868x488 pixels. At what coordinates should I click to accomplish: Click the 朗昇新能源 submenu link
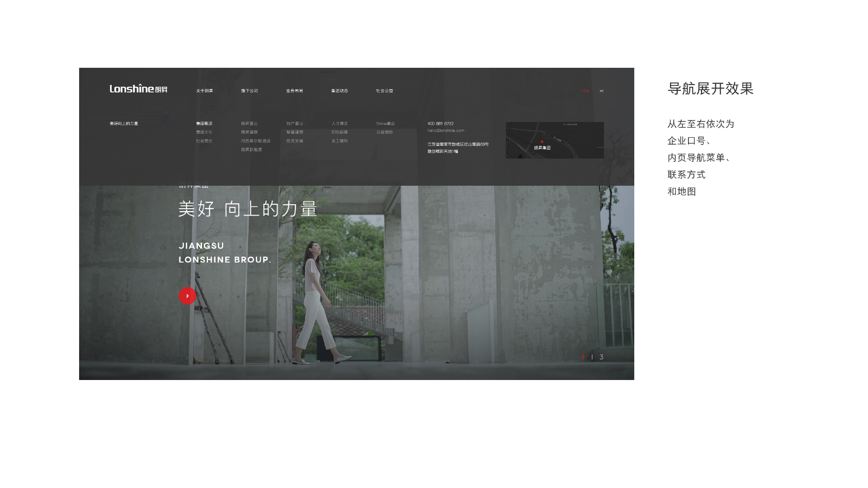coord(251,150)
